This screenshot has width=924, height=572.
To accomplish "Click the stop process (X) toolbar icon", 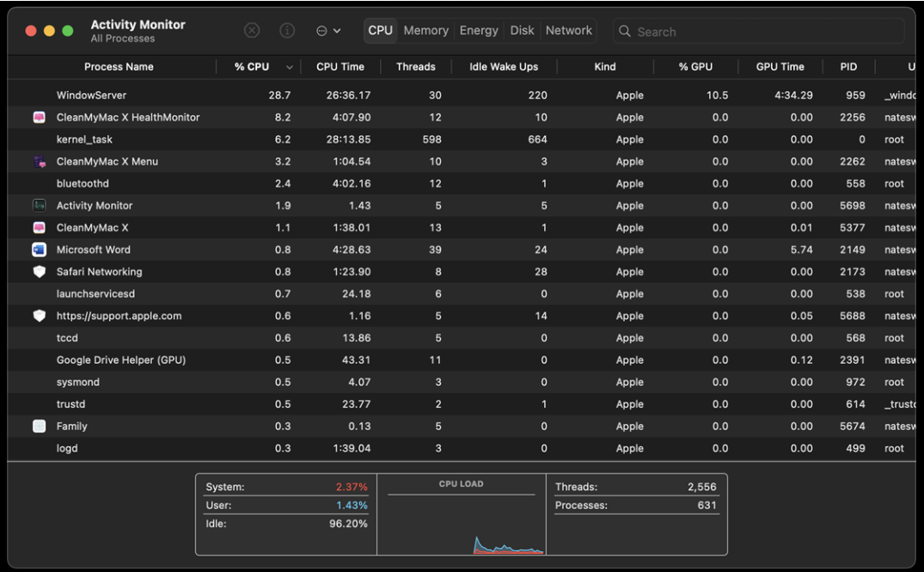I will (252, 30).
